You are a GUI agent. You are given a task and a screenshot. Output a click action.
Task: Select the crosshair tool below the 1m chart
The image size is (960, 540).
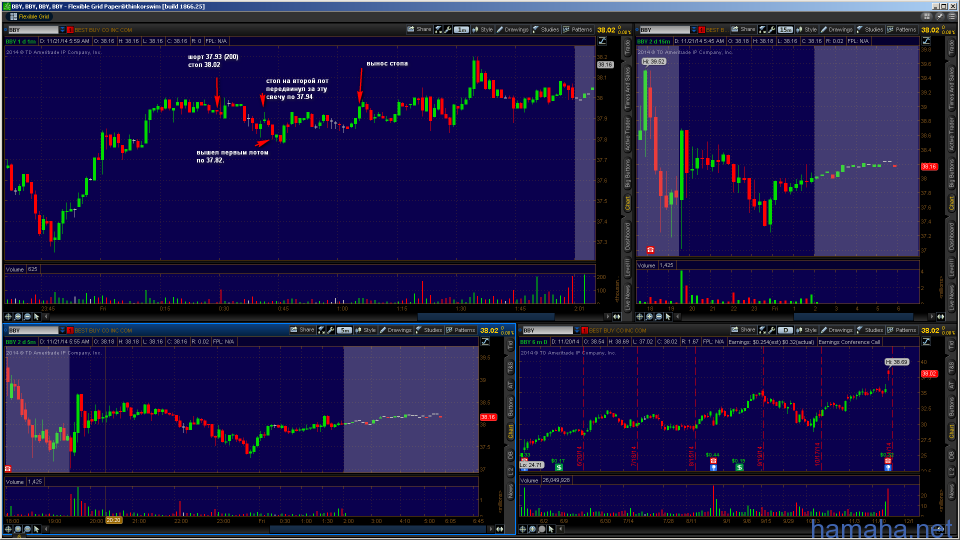pos(9,317)
